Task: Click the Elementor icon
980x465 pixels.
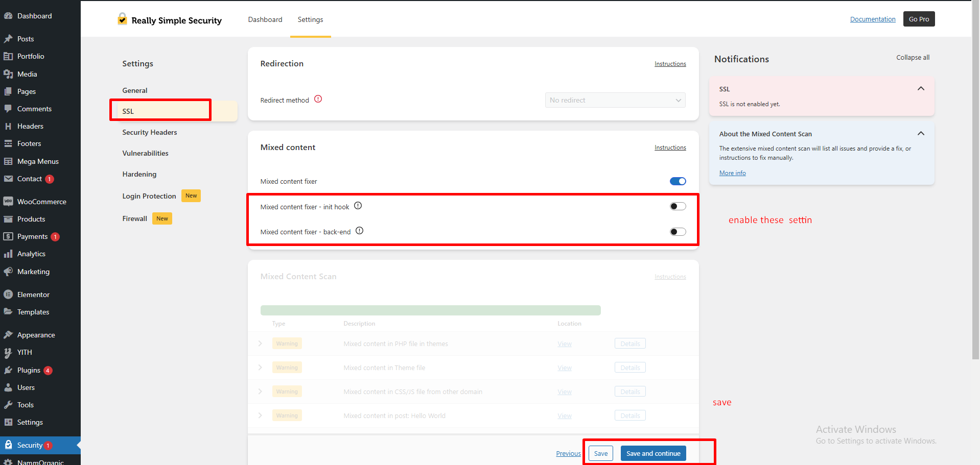Action: (x=8, y=295)
